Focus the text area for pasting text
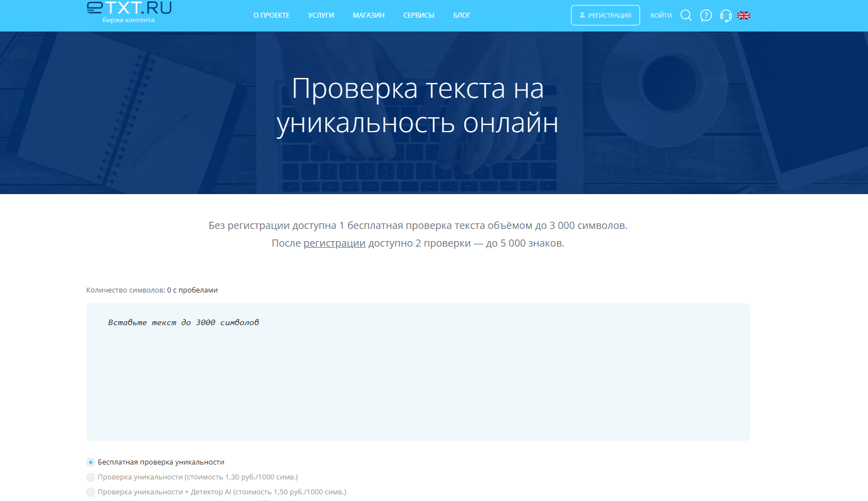Screen dimensions: 868x501 418,372
